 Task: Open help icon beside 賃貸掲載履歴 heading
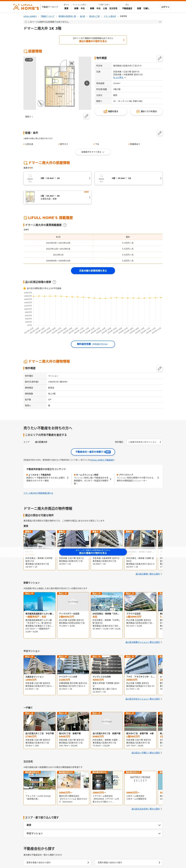[65, 225]
